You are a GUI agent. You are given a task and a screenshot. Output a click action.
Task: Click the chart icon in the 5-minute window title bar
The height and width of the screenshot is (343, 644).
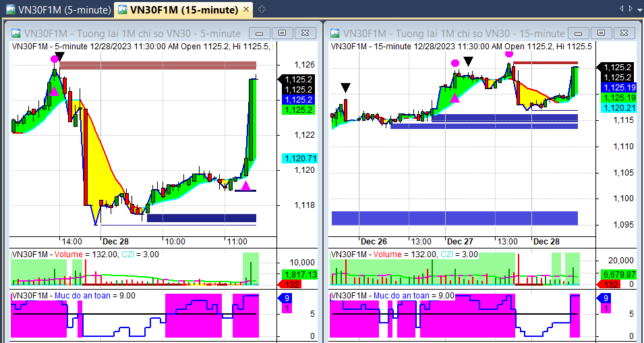[x=16, y=33]
